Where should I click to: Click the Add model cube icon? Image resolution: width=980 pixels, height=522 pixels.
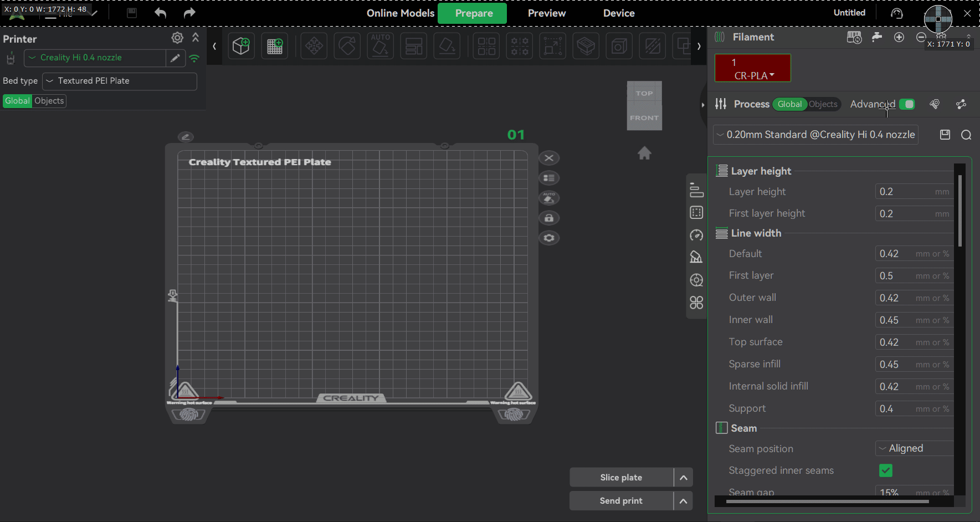[x=241, y=46]
